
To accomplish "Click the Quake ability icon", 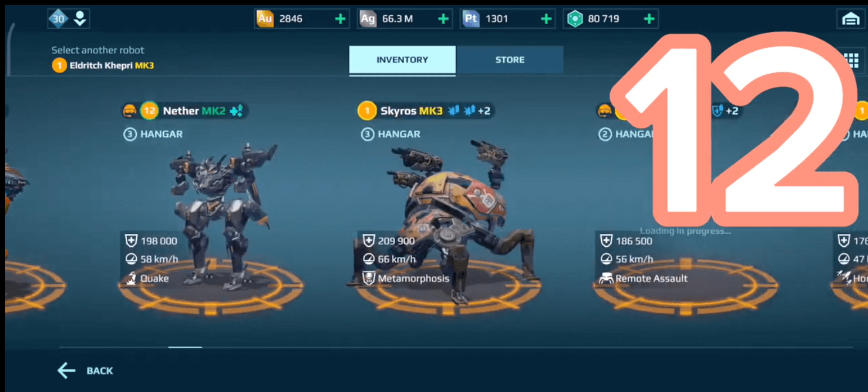I will click(131, 278).
